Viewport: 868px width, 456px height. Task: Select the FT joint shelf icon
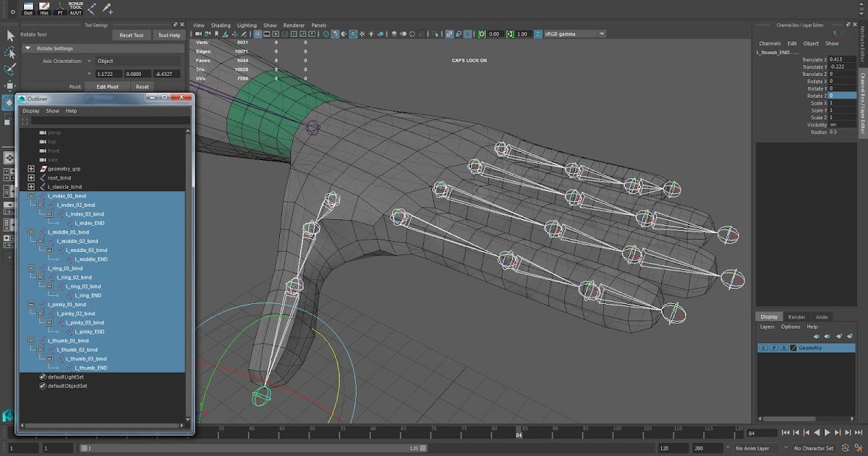coord(60,8)
